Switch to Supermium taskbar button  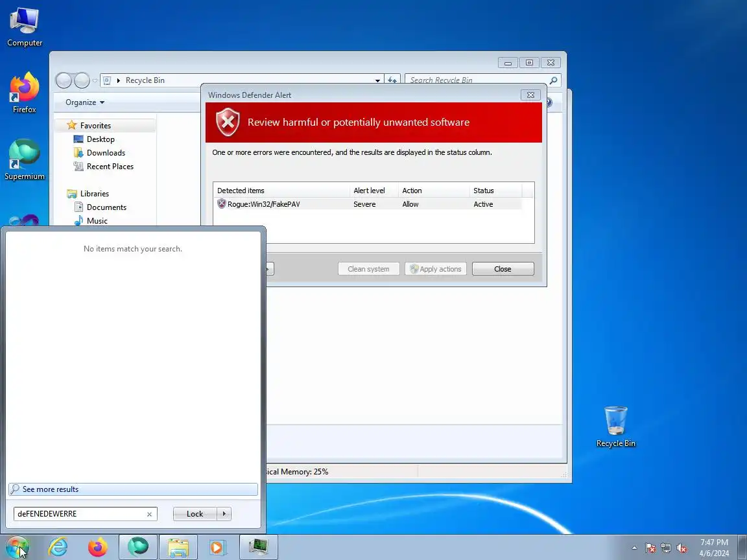pos(137,547)
